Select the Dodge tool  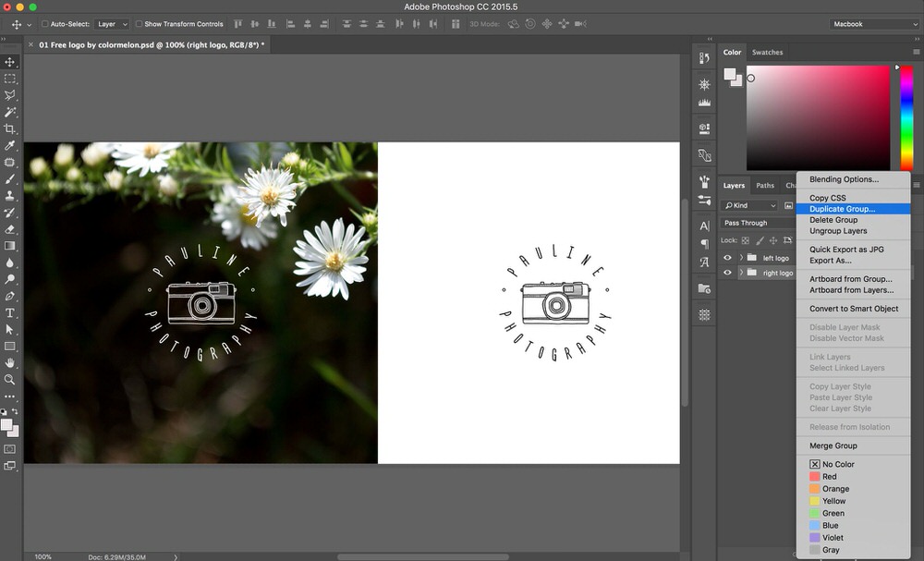point(10,279)
